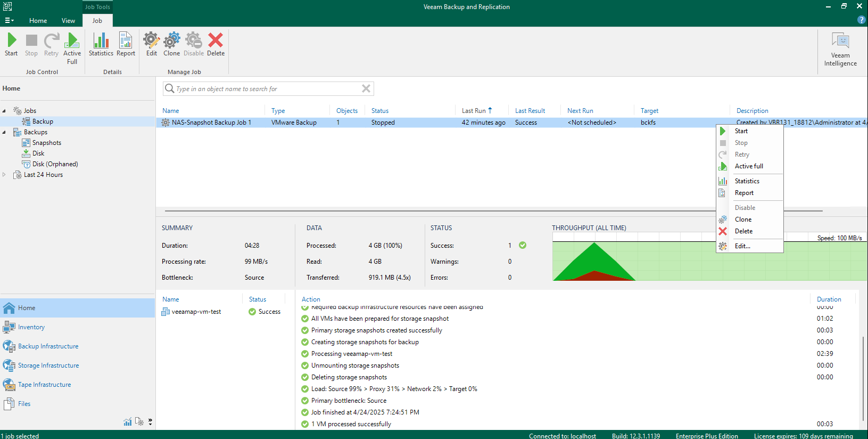This screenshot has width=868, height=439.
Task: Delete job using ribbon red X
Action: pyautogui.click(x=216, y=45)
